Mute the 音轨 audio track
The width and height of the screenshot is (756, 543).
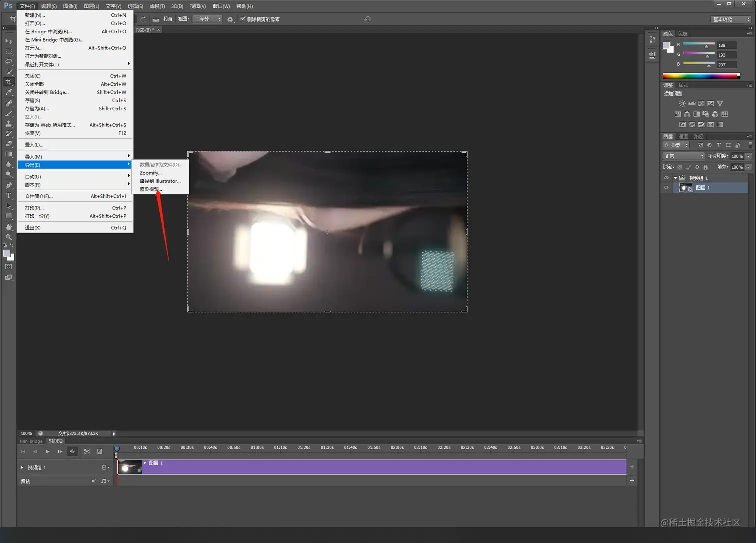(x=94, y=481)
